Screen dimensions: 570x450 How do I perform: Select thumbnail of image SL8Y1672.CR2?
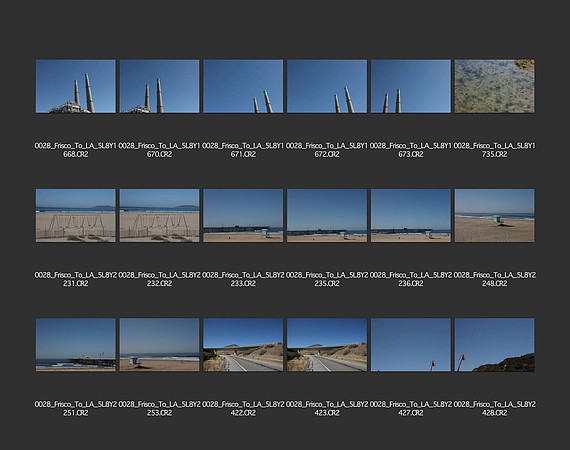pyautogui.click(x=327, y=87)
